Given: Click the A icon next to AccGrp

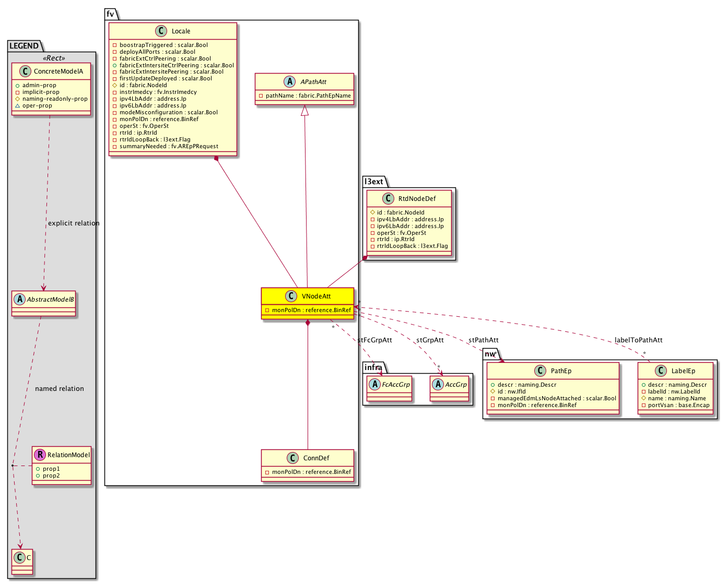Looking at the screenshot, I should (x=438, y=385).
